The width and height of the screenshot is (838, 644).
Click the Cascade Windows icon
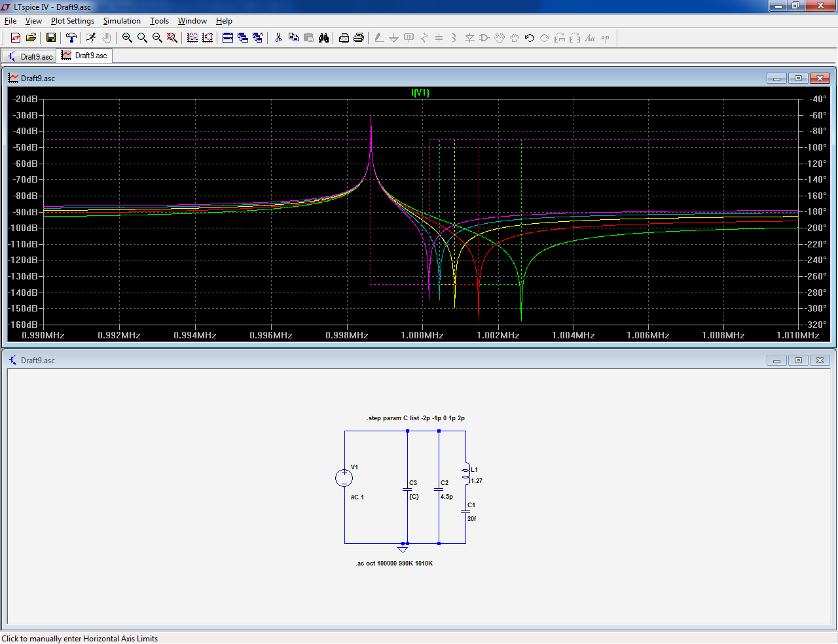pos(243,38)
